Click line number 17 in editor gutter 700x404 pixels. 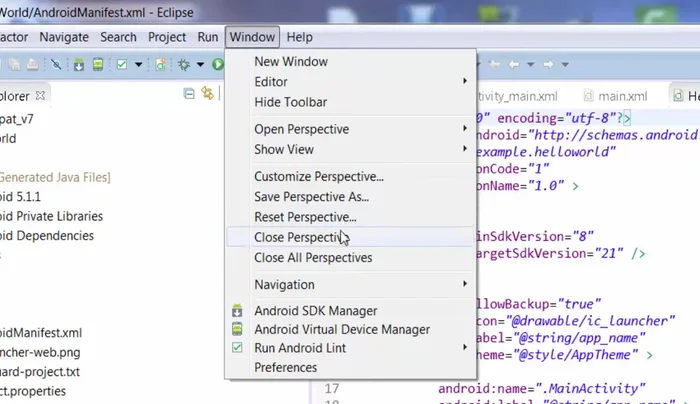pos(332,388)
